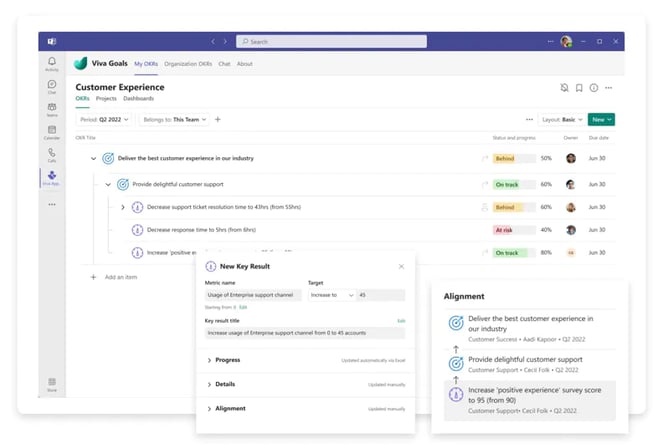Click the muted notifications bell icon
Screen dimensions: 663x448
tap(564, 88)
